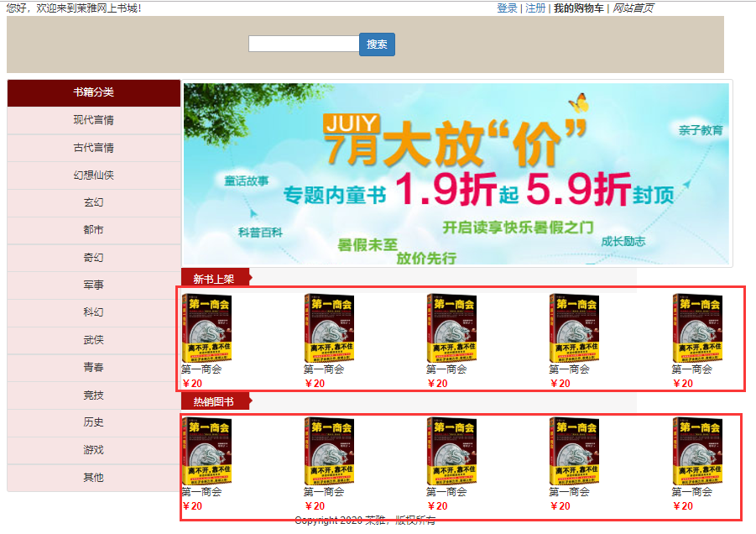Image resolution: width=756 pixels, height=534 pixels.
Task: Open first book cover under 热销图书
Action: (207, 451)
